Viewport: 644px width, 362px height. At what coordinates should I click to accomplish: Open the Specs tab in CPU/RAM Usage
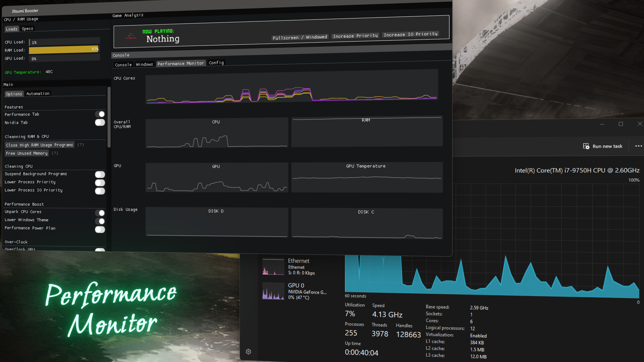(x=27, y=28)
